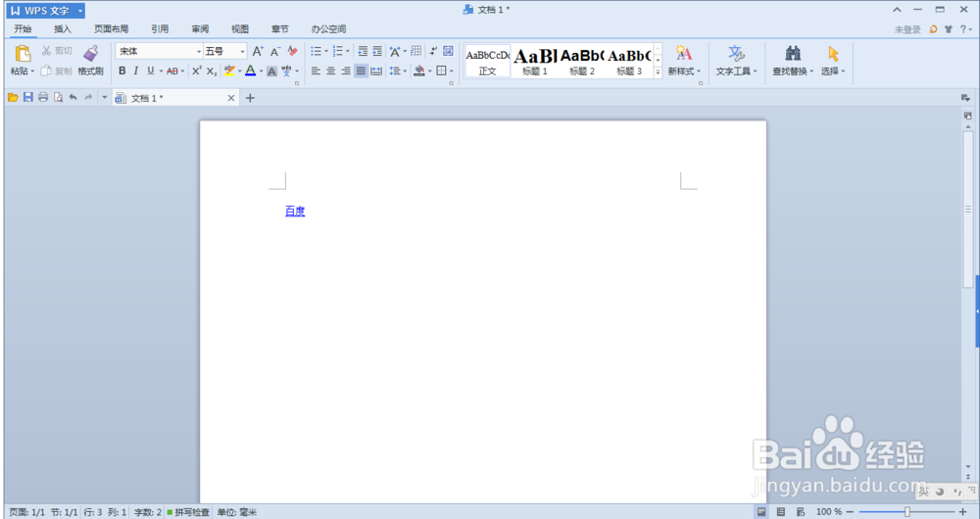Apply yellow text highlight color

point(229,71)
